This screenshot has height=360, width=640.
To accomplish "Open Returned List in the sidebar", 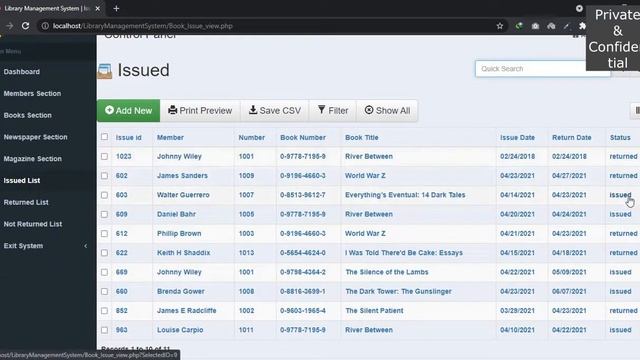I will tap(26, 202).
